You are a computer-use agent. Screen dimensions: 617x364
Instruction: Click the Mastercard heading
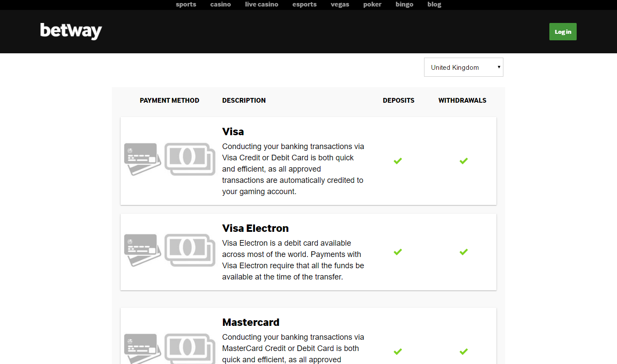[x=251, y=322]
